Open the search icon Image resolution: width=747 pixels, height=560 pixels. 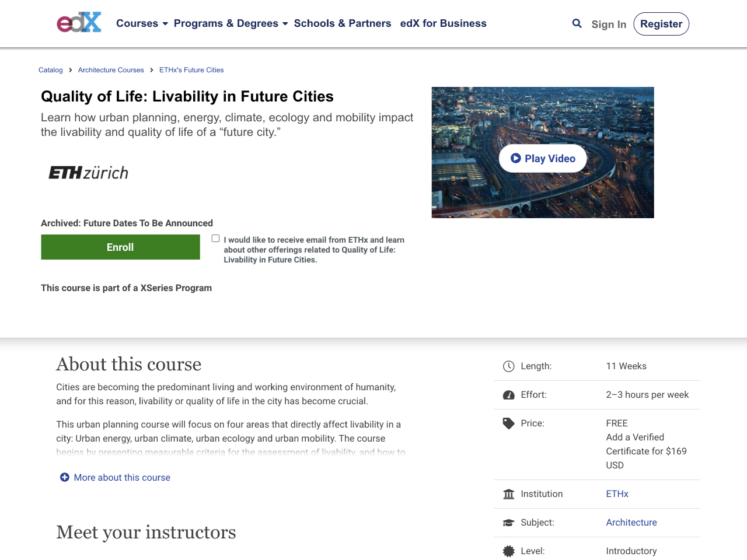(576, 23)
